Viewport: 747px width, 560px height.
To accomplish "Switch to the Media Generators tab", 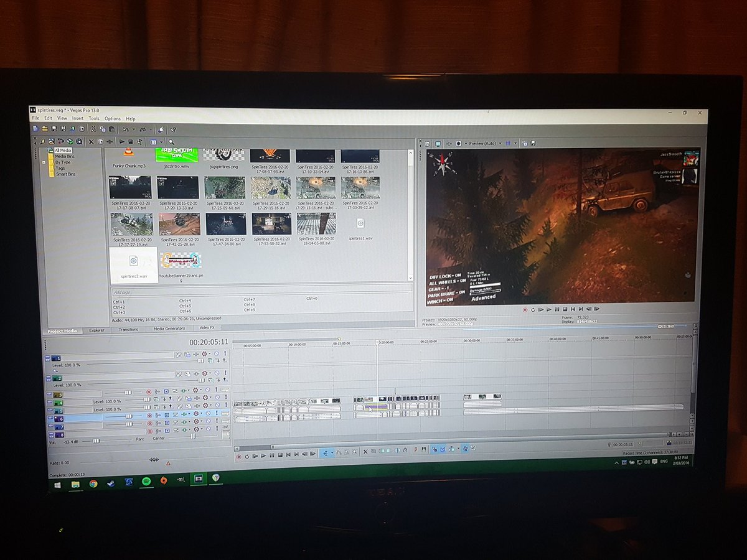I will tap(169, 329).
